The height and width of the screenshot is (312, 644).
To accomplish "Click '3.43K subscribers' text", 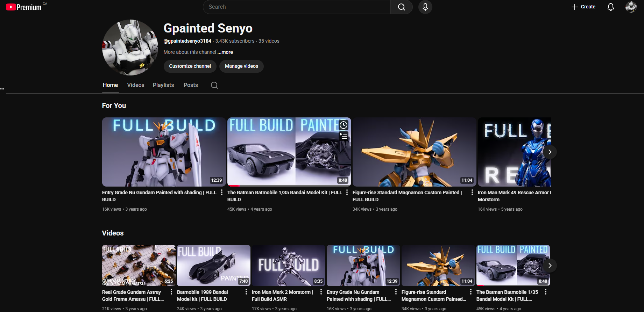I will 235,41.
